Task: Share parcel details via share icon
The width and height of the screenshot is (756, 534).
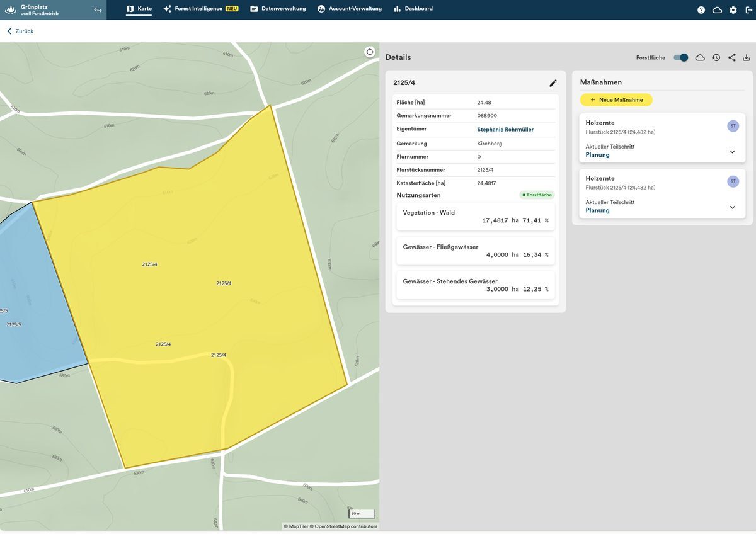Action: [x=731, y=57]
